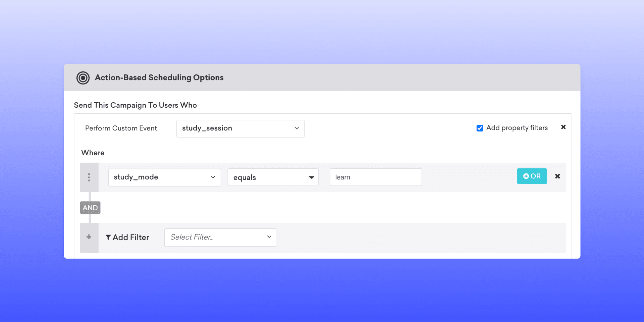The height and width of the screenshot is (322, 644).
Task: Click the Add Filter label
Action: pos(130,237)
